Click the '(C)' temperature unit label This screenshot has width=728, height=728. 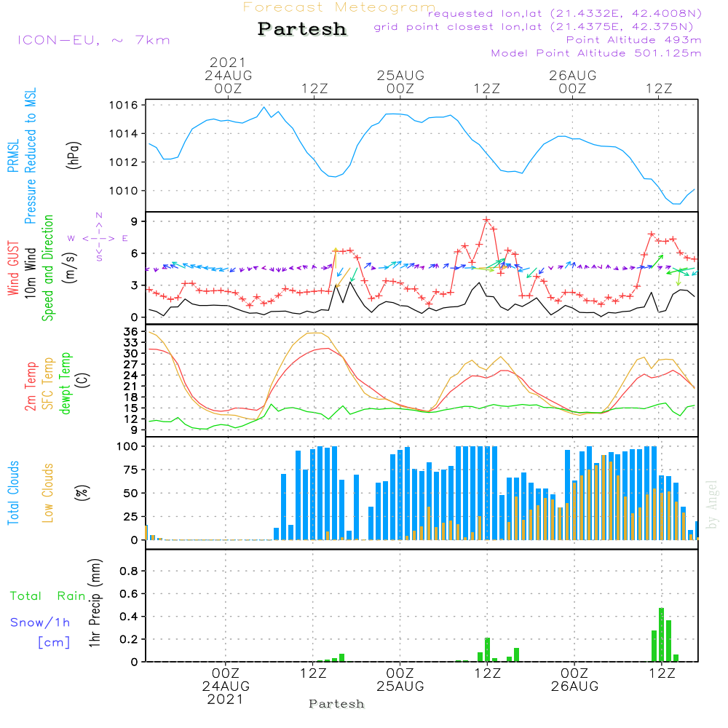[x=83, y=380]
